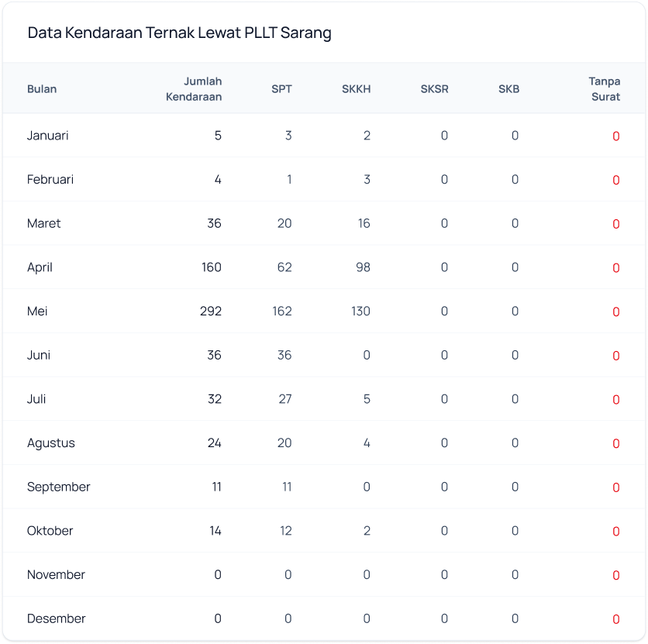Click the red Tanpa Surat value for Maret

[616, 224]
